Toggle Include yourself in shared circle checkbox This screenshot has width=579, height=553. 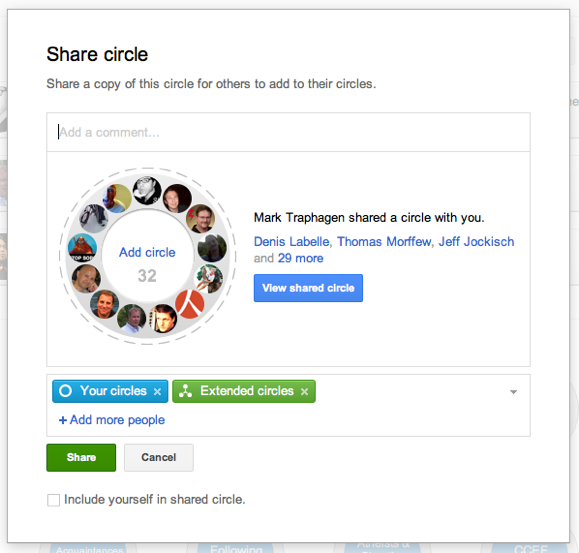pyautogui.click(x=54, y=500)
